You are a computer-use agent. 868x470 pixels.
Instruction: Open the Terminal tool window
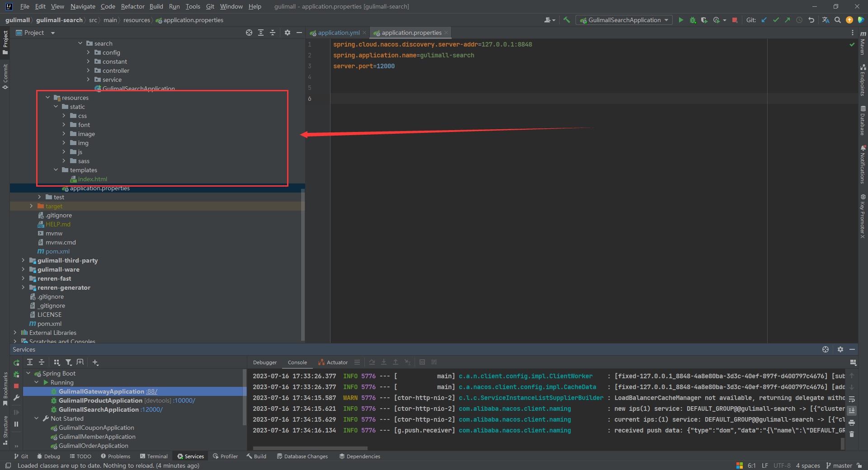click(x=154, y=456)
